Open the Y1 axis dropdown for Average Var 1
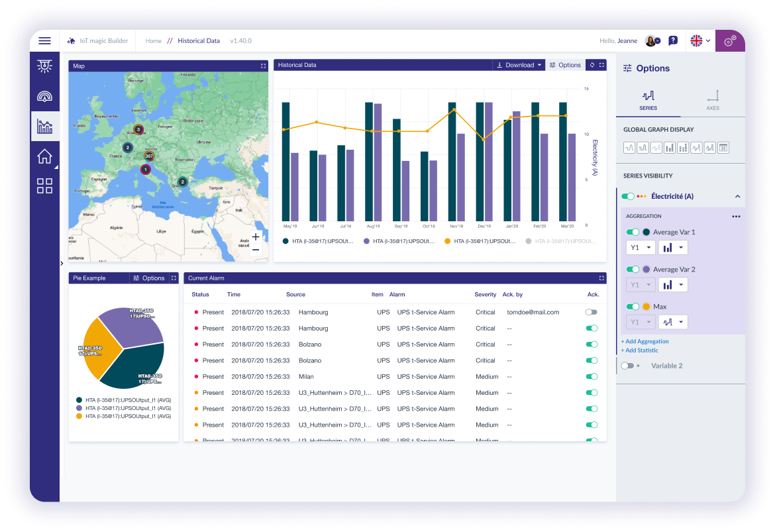The width and height of the screenshot is (775, 532). pos(640,247)
